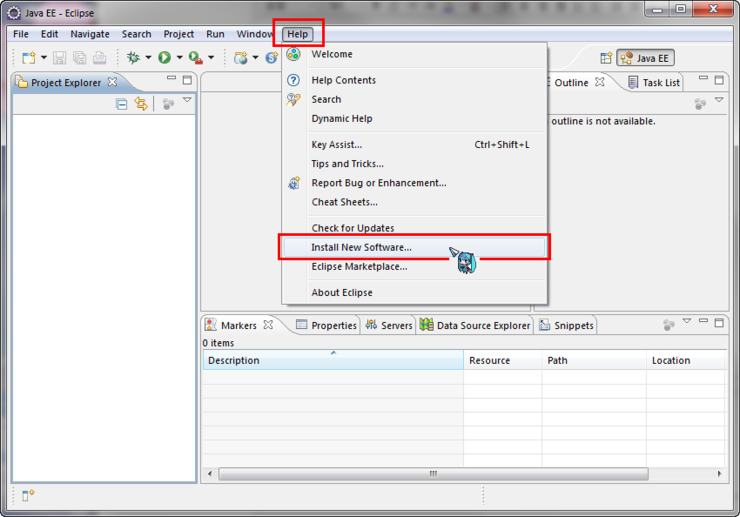Choose Welcome from the Help menu
Screen dimensions: 740x517
414,54
